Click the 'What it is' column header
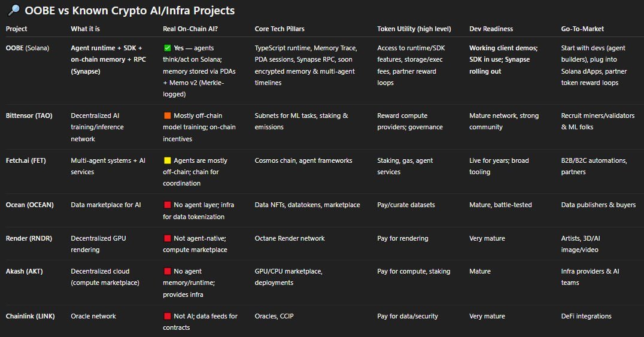Screen dimensions: 644x337 click(x=85, y=29)
